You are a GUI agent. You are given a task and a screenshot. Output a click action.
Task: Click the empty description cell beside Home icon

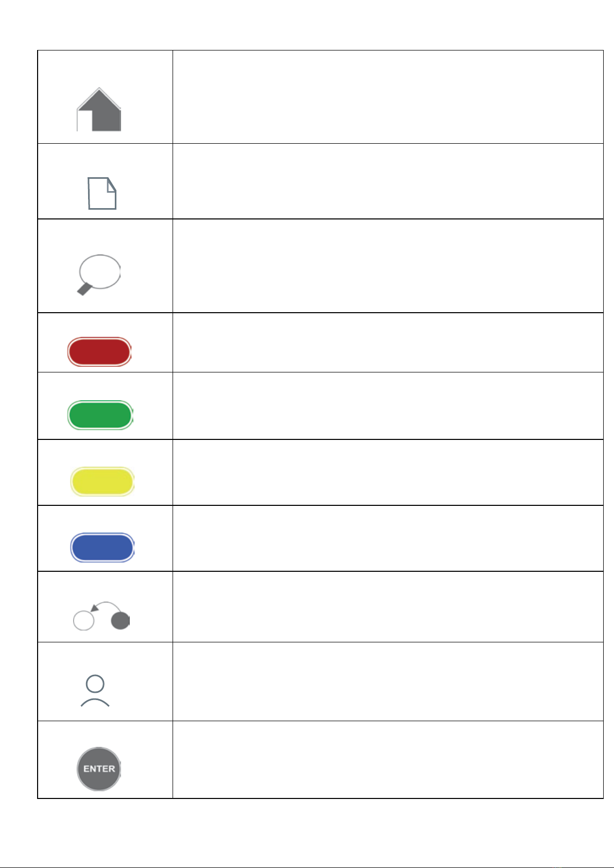(x=387, y=97)
